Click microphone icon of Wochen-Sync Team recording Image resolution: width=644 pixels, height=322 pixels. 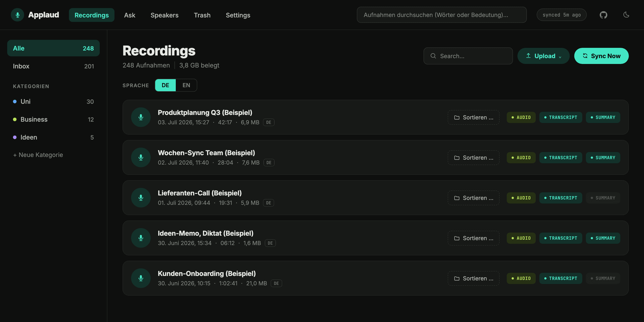click(141, 157)
